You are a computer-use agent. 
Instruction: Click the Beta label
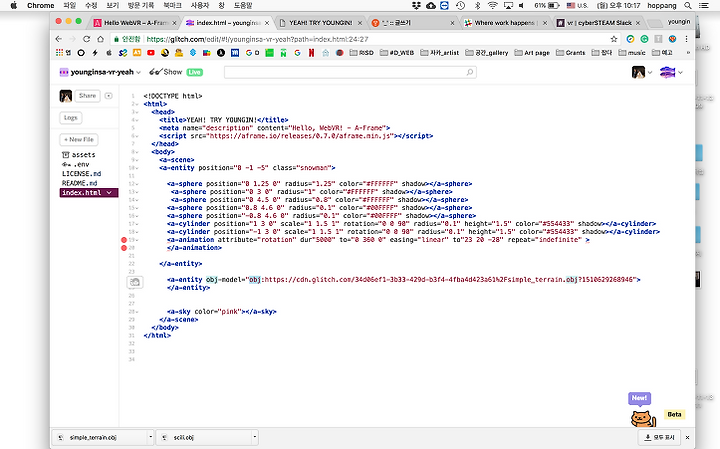coord(674,414)
